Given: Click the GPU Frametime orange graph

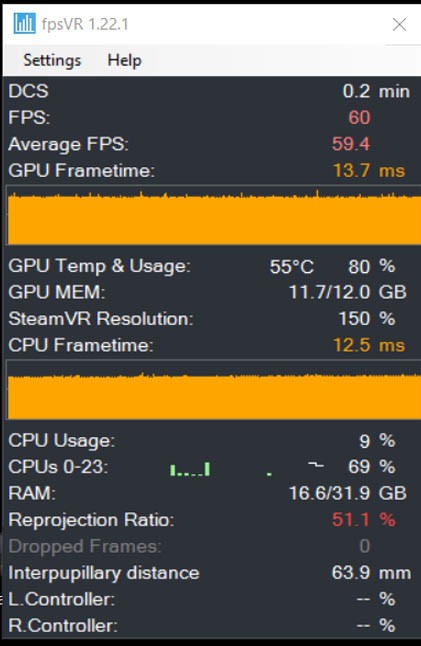Looking at the screenshot, I should [213, 215].
